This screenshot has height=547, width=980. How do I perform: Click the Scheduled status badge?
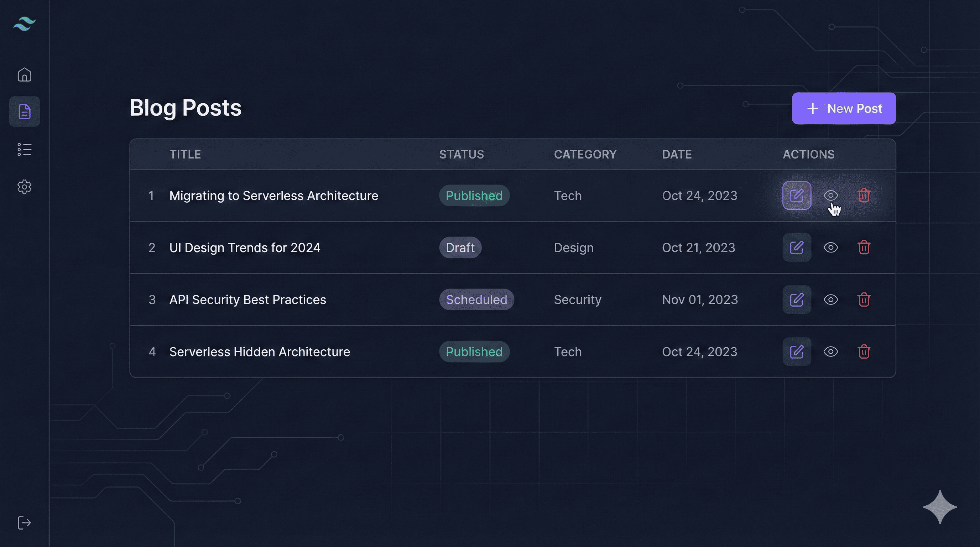coord(476,300)
